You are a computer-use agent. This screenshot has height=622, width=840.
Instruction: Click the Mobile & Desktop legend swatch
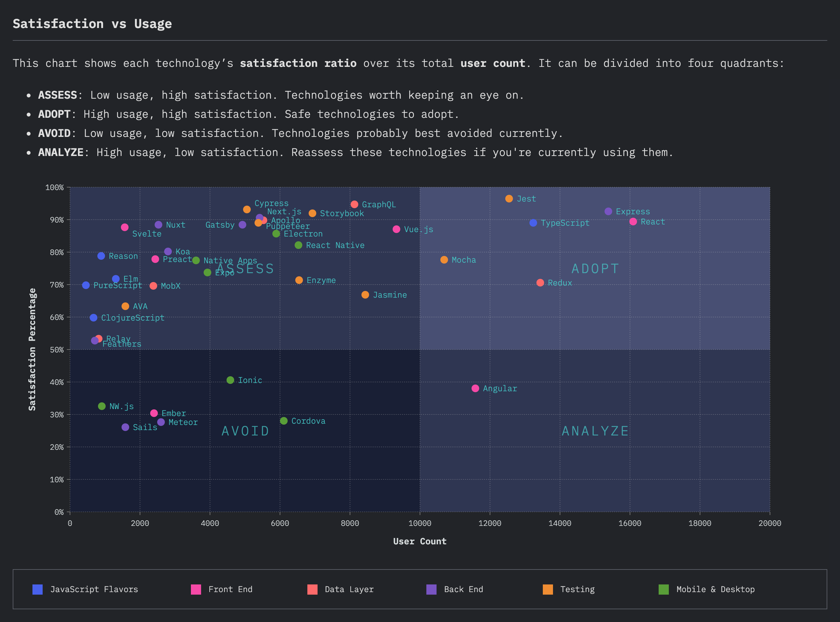[663, 589]
